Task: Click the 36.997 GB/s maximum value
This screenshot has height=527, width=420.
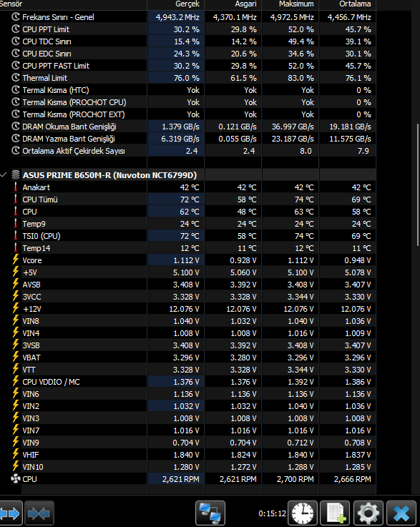Action: (x=293, y=127)
